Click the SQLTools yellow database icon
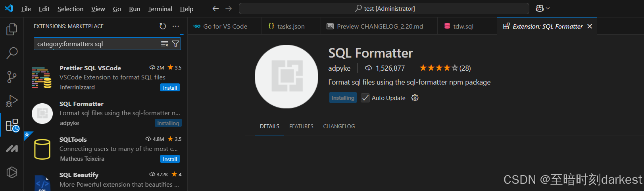This screenshot has height=191, width=644. coord(42,149)
